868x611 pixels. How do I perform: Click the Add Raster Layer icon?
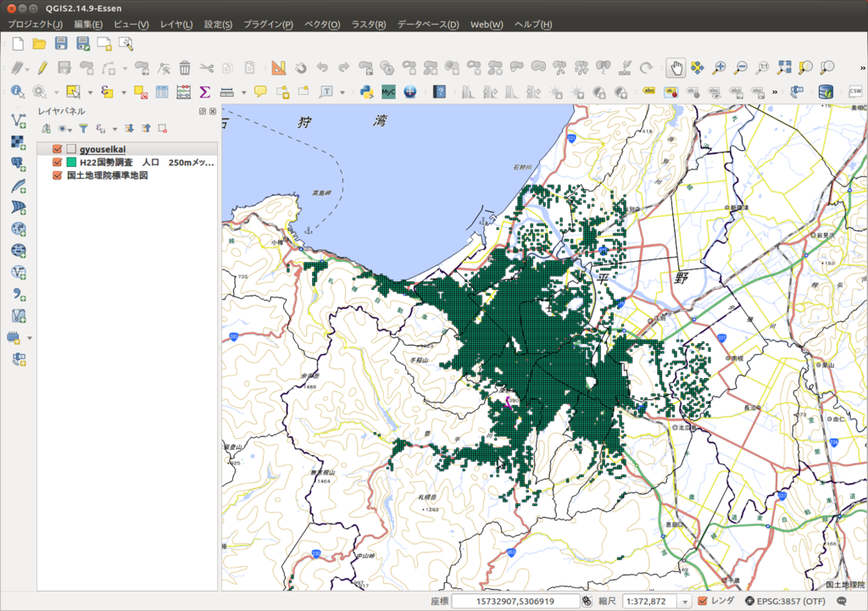click(x=18, y=142)
